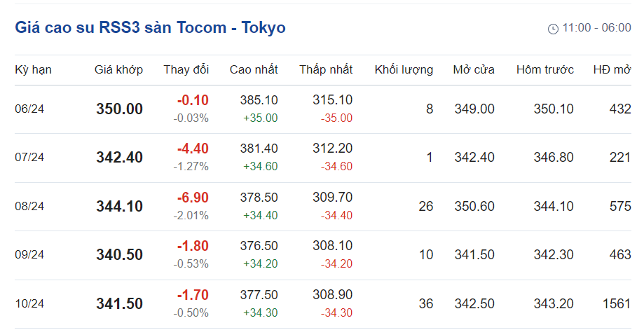Click the matched price 350.00

click(119, 109)
